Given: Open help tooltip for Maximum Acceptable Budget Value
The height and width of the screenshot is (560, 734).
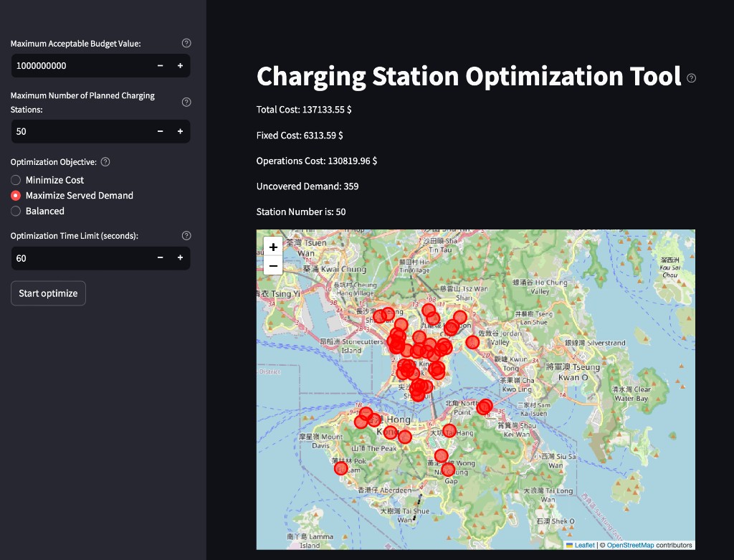Looking at the screenshot, I should tap(186, 43).
